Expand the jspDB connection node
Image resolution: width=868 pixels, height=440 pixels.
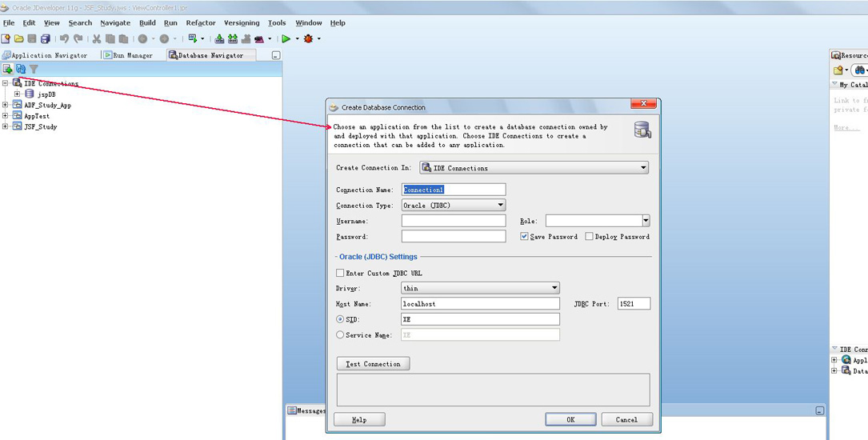click(x=17, y=94)
